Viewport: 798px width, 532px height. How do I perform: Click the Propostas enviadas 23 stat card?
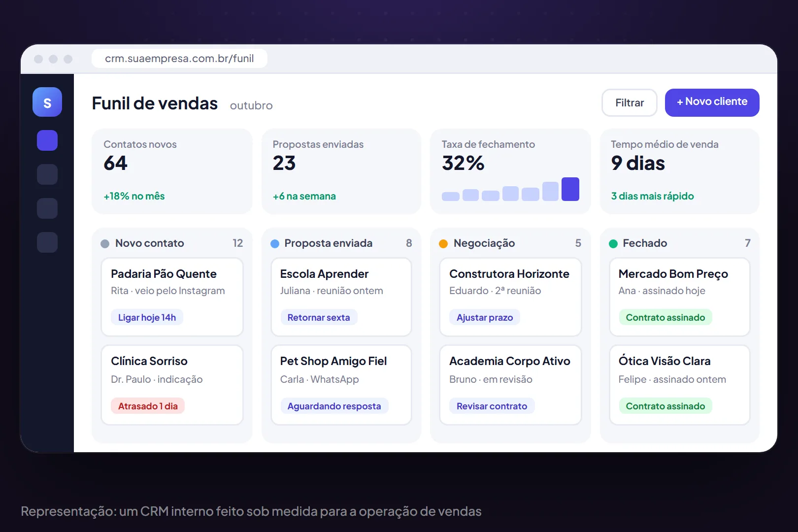coord(341,171)
